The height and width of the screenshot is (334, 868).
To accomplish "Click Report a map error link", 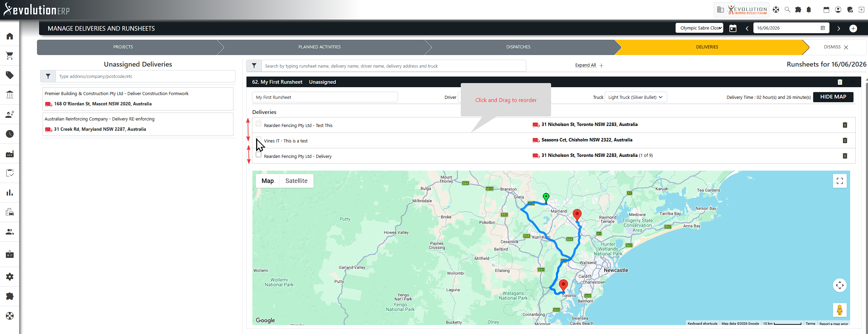I will 834,323.
